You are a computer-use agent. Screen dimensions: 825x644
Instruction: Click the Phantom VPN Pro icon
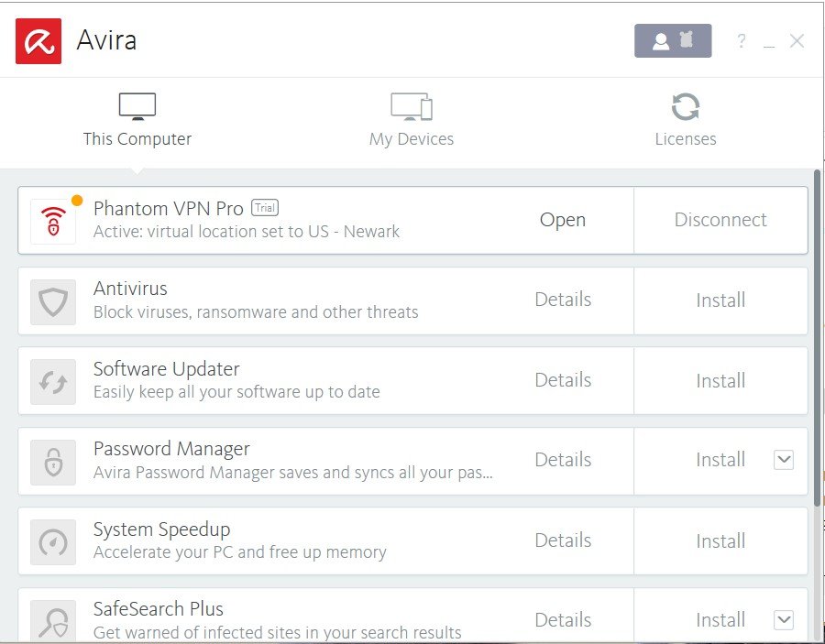coord(53,221)
